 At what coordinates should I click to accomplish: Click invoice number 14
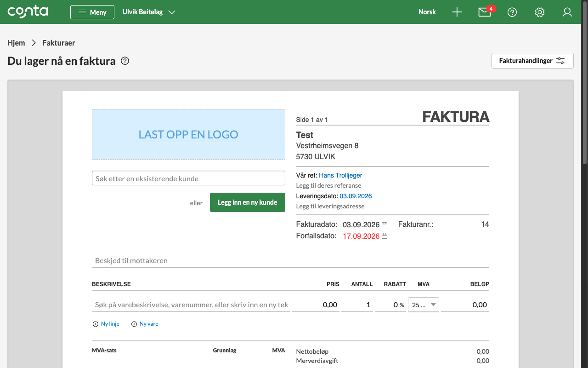pos(485,224)
